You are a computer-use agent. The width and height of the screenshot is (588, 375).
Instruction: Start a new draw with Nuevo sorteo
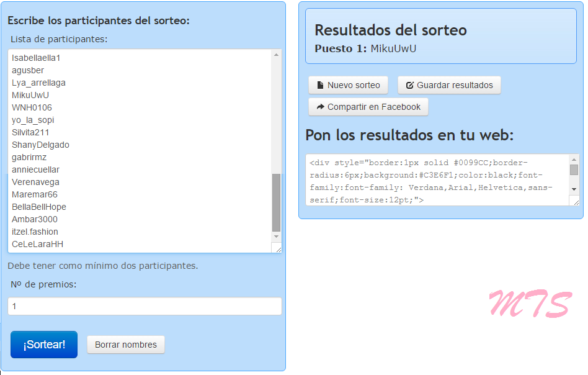tap(348, 85)
